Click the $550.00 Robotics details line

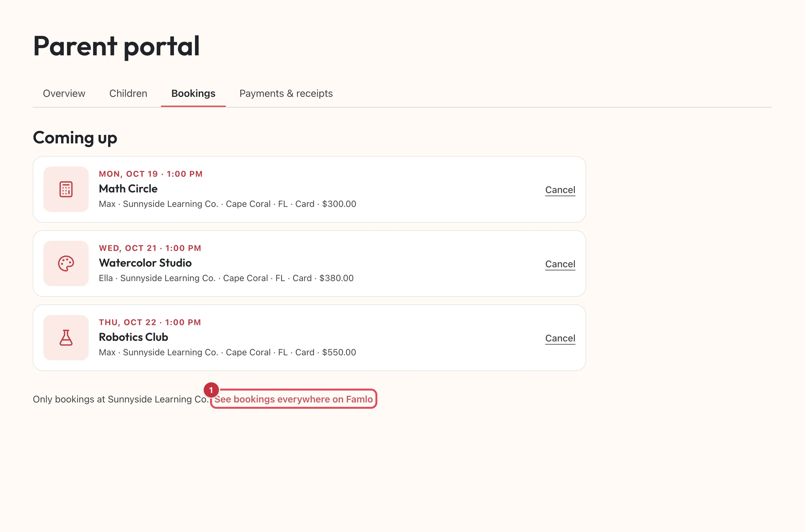tap(228, 352)
